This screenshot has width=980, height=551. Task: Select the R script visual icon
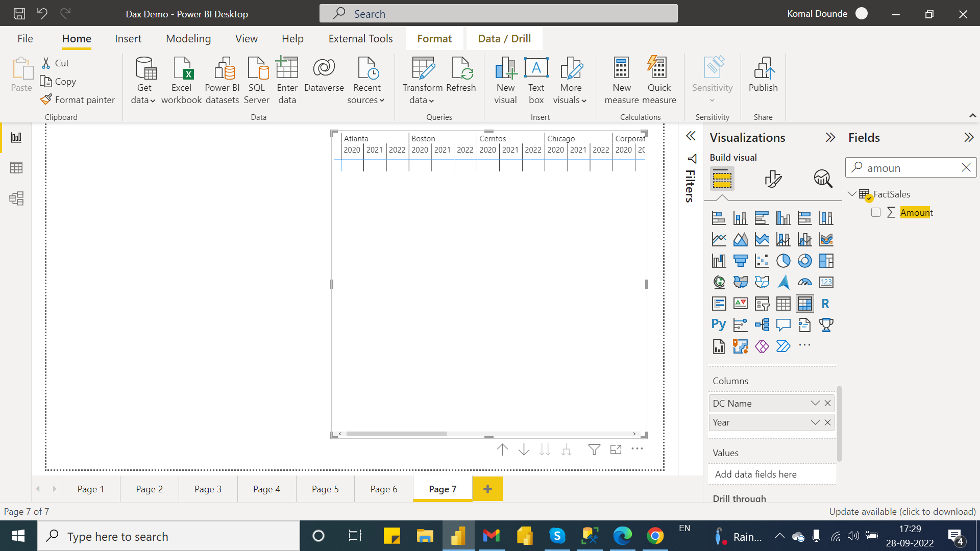point(825,304)
